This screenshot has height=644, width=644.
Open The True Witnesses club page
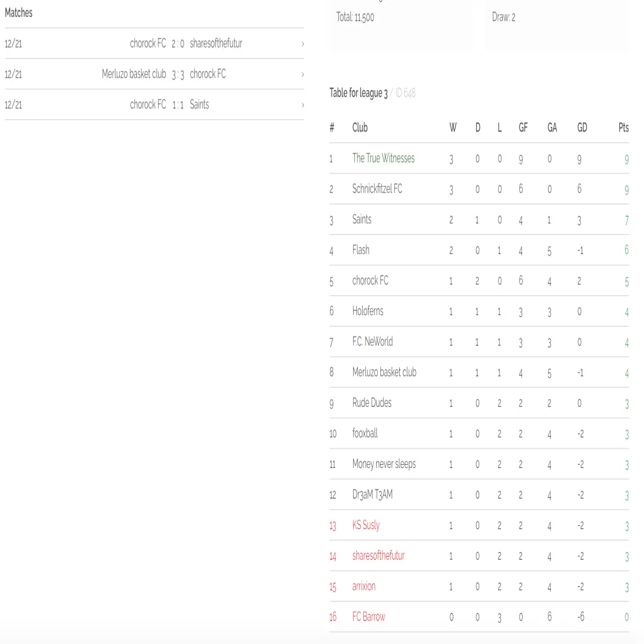coord(383,158)
